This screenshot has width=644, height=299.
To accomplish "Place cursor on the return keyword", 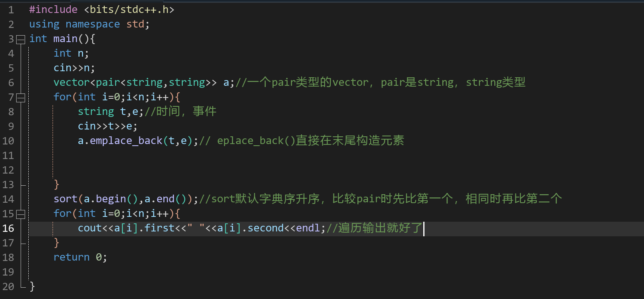I will pyautogui.click(x=72, y=257).
